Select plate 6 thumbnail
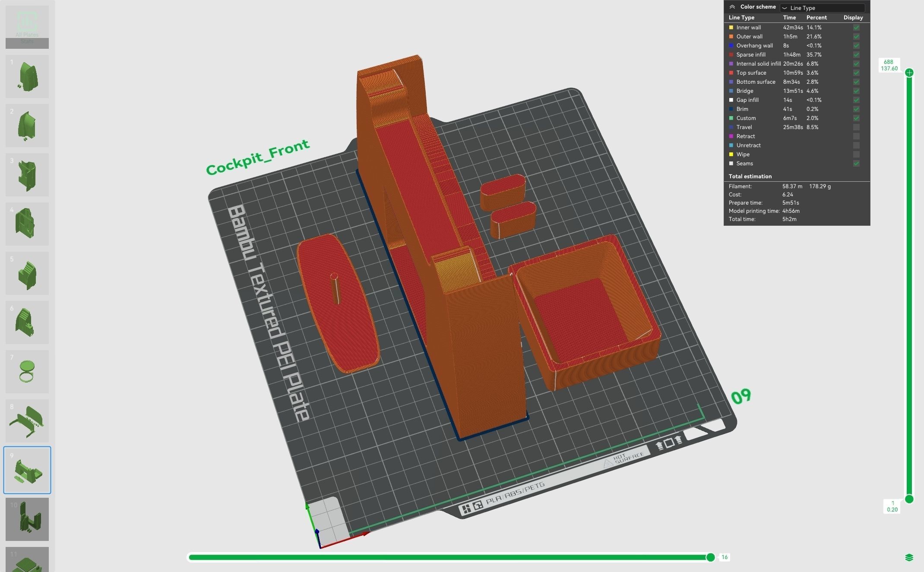924x572 pixels. pyautogui.click(x=27, y=322)
